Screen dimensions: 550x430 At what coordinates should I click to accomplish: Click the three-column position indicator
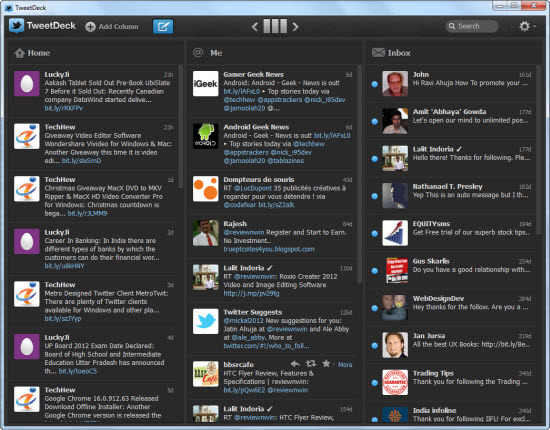(275, 26)
